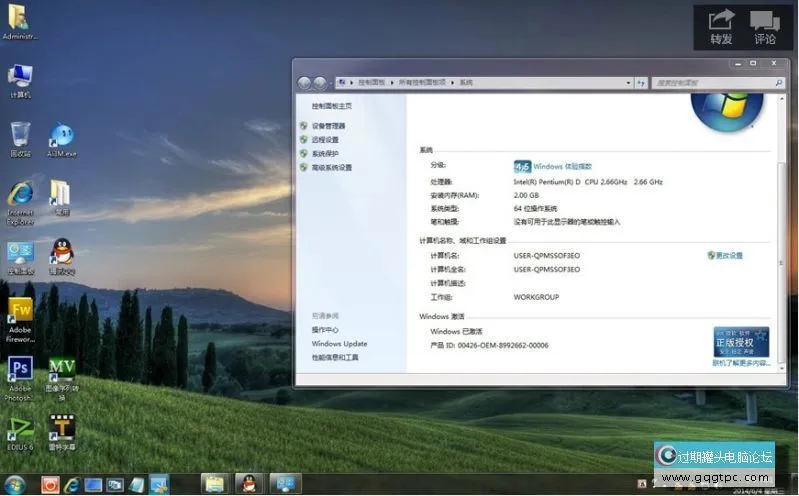Screen dimensions: 799x496
Task: Open Windows Update from the sidebar
Action: (x=339, y=344)
